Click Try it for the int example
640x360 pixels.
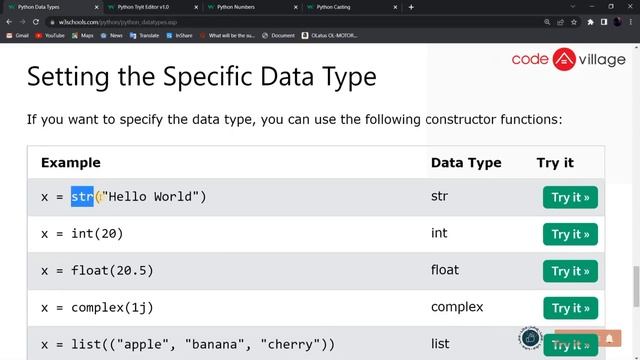570,234
